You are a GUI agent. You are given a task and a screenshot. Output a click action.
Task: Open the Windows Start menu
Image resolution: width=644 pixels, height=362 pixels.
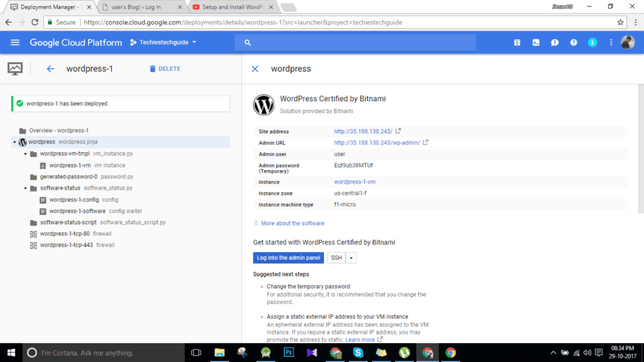[x=11, y=353]
